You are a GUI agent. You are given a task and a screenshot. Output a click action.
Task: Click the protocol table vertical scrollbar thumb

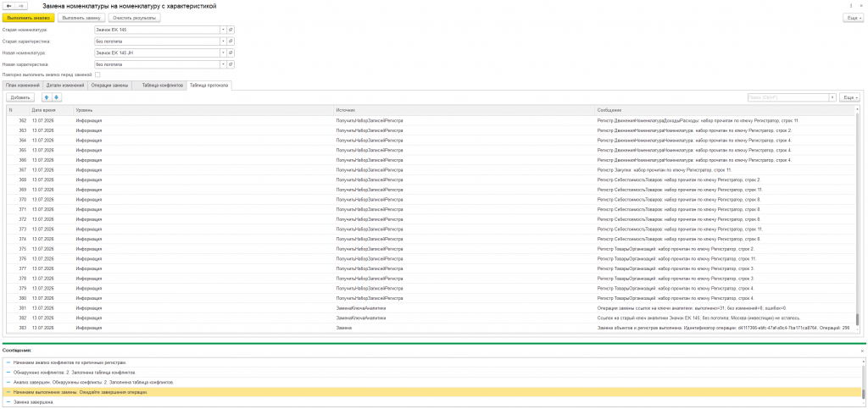coord(858,319)
